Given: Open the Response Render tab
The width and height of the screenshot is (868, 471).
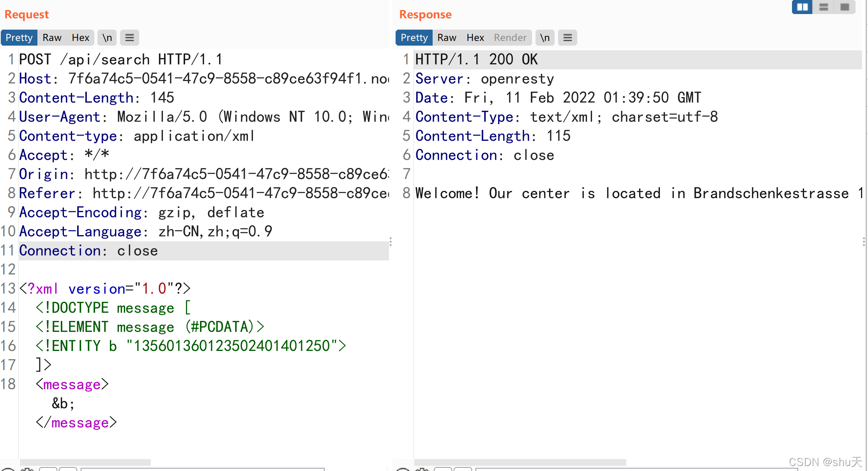Looking at the screenshot, I should 510,38.
